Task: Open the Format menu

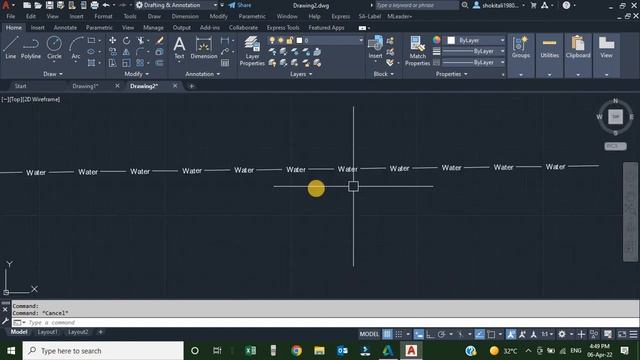Action: 103,16
